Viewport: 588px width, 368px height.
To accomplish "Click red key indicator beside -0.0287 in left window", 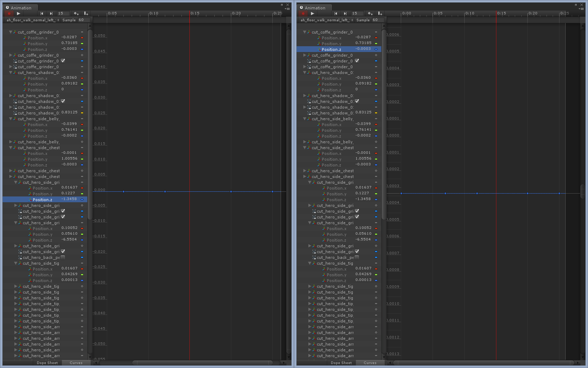I will coord(82,38).
